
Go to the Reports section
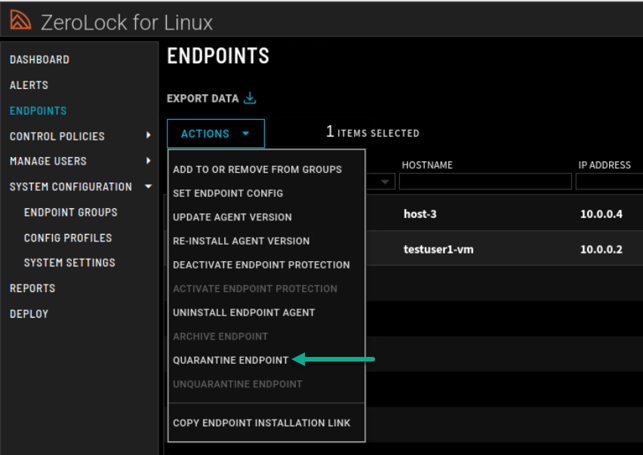pos(32,288)
